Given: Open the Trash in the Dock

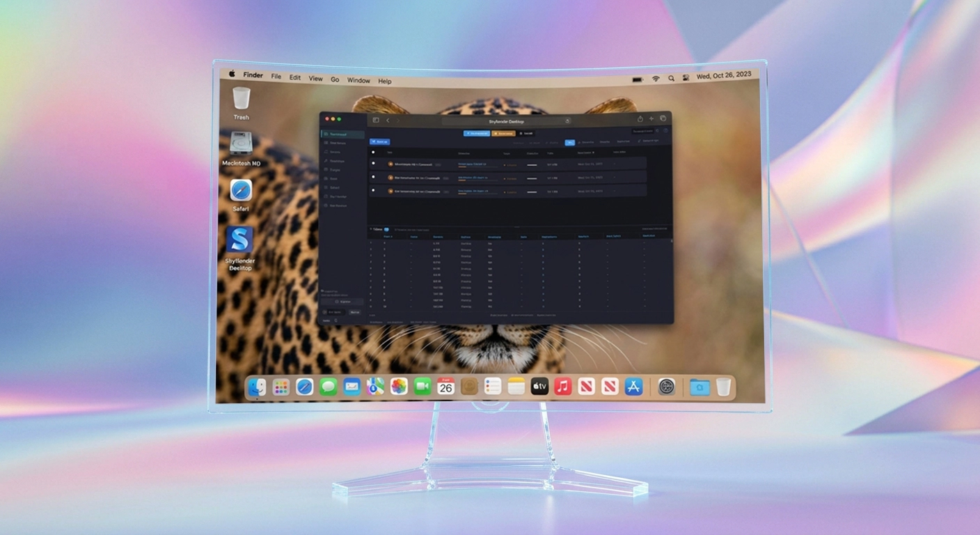Looking at the screenshot, I should (x=724, y=387).
